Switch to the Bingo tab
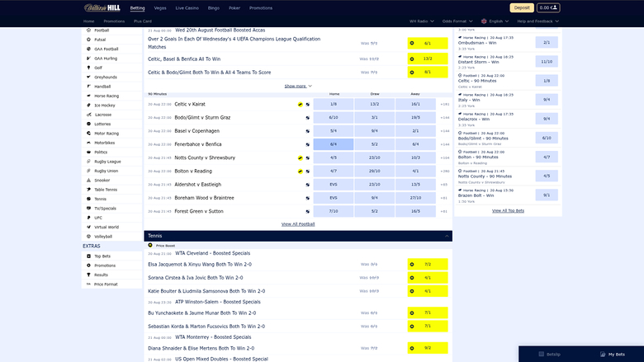The height and width of the screenshot is (362, 644). [x=214, y=7]
